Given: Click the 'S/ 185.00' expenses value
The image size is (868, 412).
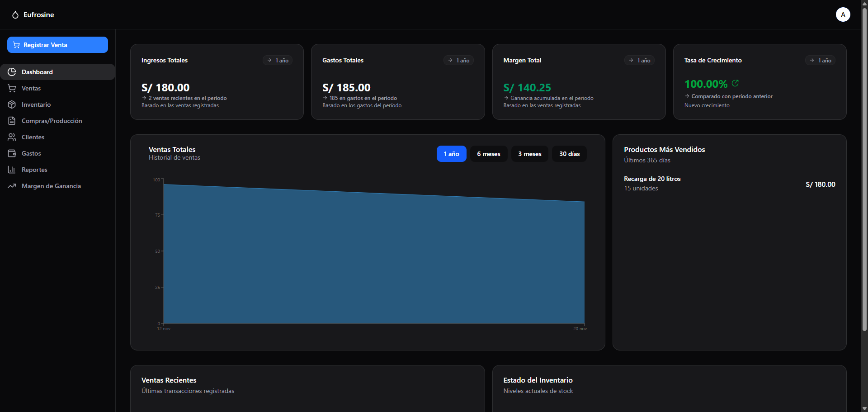Looking at the screenshot, I should 346,88.
